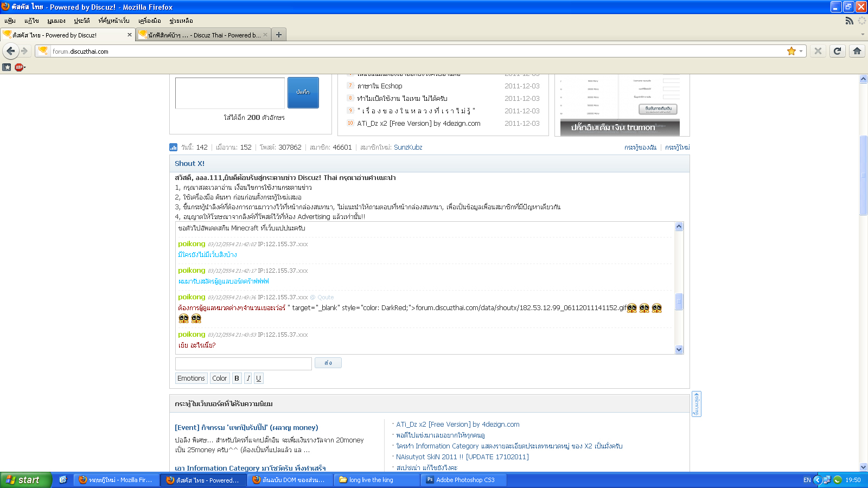868x488 pixels.
Task: Go to Firefox home page icon
Action: (857, 51)
